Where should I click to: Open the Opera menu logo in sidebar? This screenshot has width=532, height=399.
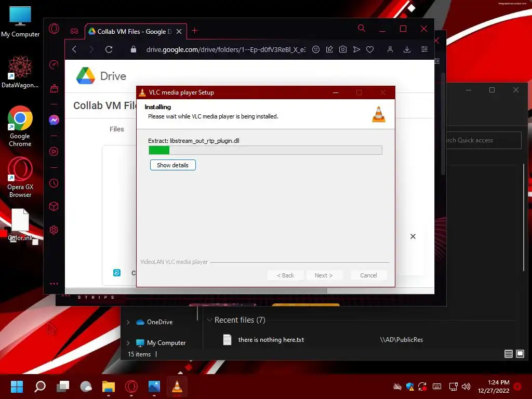54,29
